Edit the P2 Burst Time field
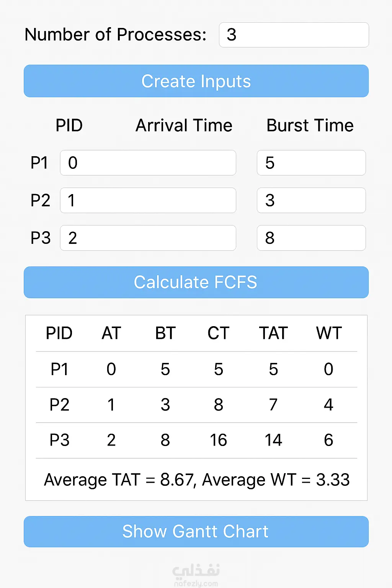Image resolution: width=392 pixels, height=588 pixels. click(x=311, y=200)
